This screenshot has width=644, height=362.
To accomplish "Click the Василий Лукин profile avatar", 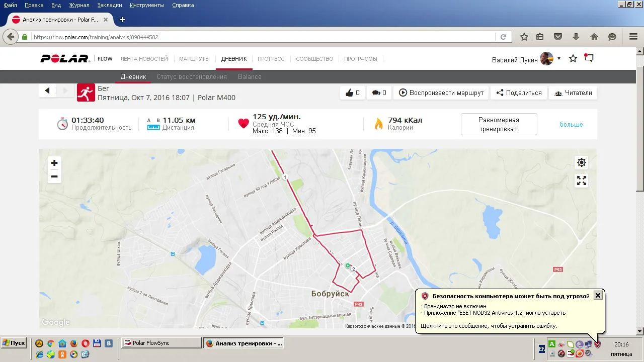I will coord(546,59).
